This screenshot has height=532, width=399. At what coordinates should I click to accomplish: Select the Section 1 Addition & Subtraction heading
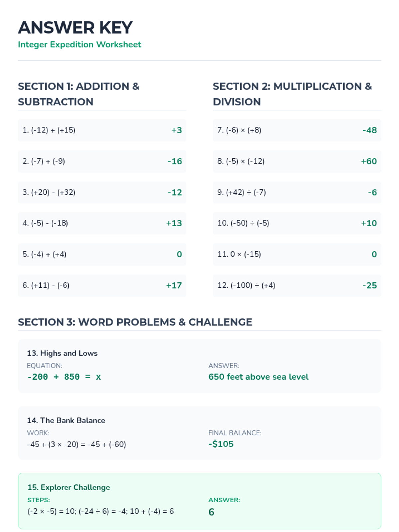pos(78,94)
